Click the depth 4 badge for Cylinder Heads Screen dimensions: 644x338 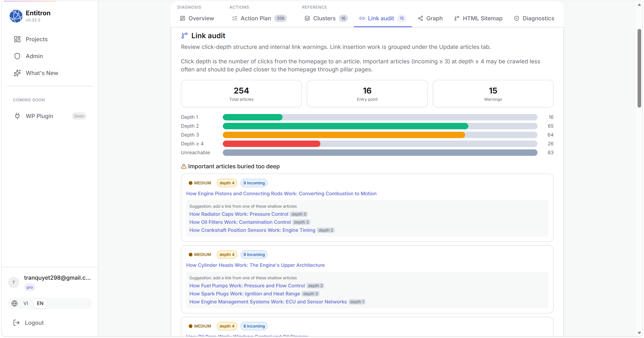227,255
